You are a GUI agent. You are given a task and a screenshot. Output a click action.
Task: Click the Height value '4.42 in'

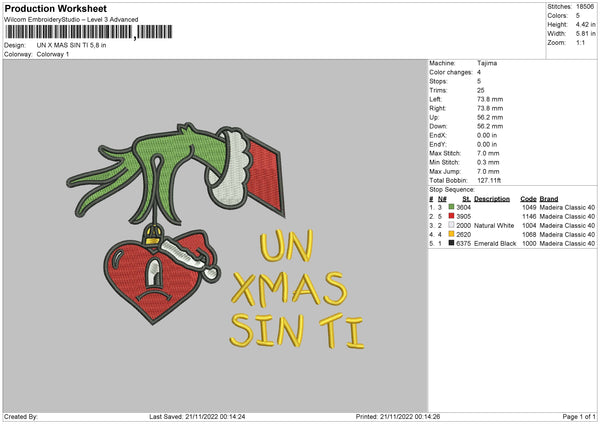tap(585, 24)
